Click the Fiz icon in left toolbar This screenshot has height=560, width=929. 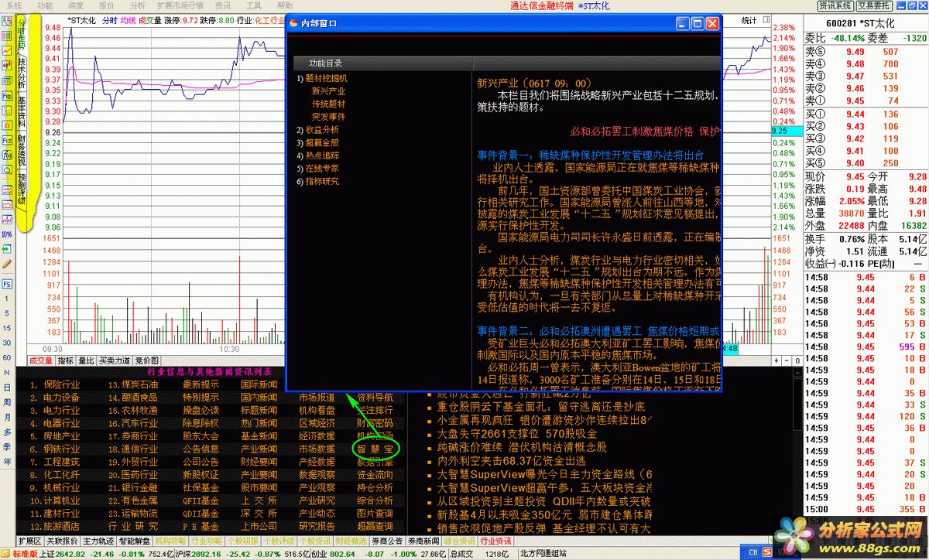tap(7, 141)
